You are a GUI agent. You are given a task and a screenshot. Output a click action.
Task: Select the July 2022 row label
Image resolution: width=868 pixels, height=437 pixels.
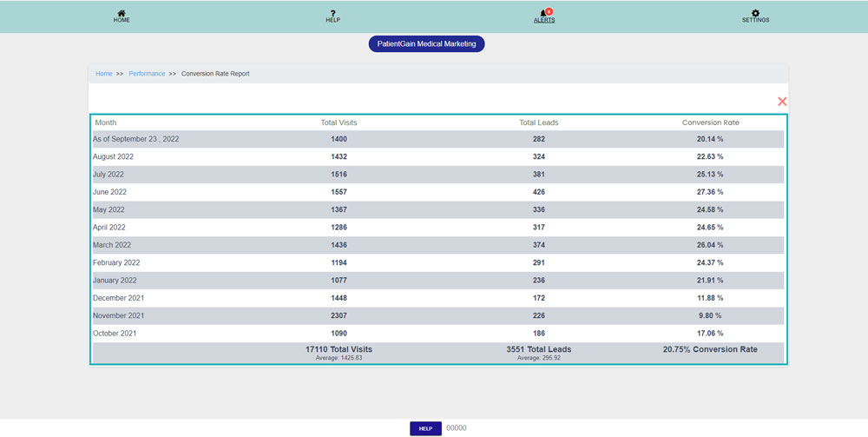(108, 175)
